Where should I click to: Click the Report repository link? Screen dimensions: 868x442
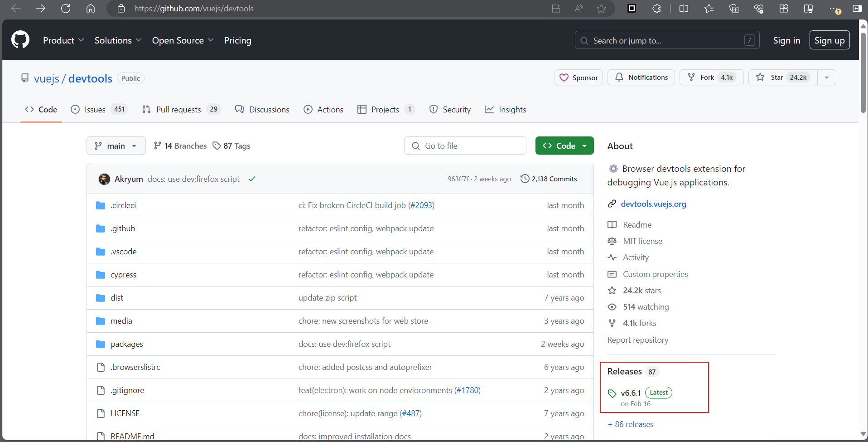638,340
